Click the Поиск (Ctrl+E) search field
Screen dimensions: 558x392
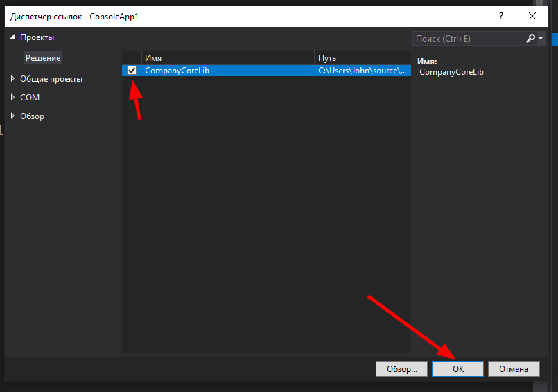(x=468, y=39)
